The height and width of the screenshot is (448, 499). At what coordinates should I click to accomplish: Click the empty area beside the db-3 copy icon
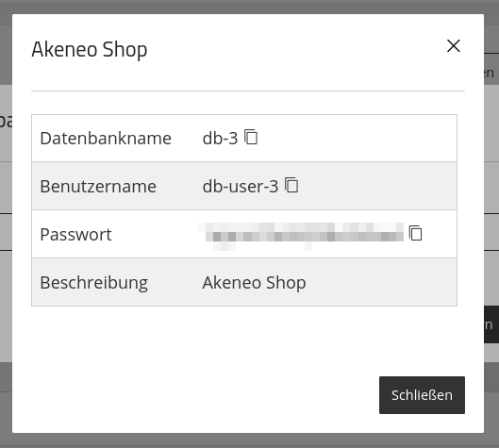coord(357,138)
